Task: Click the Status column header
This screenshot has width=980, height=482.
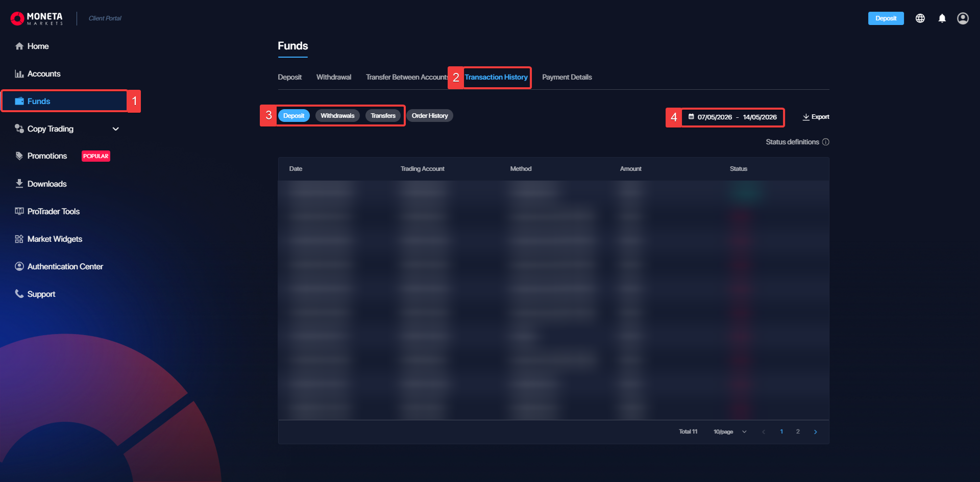Action: coord(738,169)
